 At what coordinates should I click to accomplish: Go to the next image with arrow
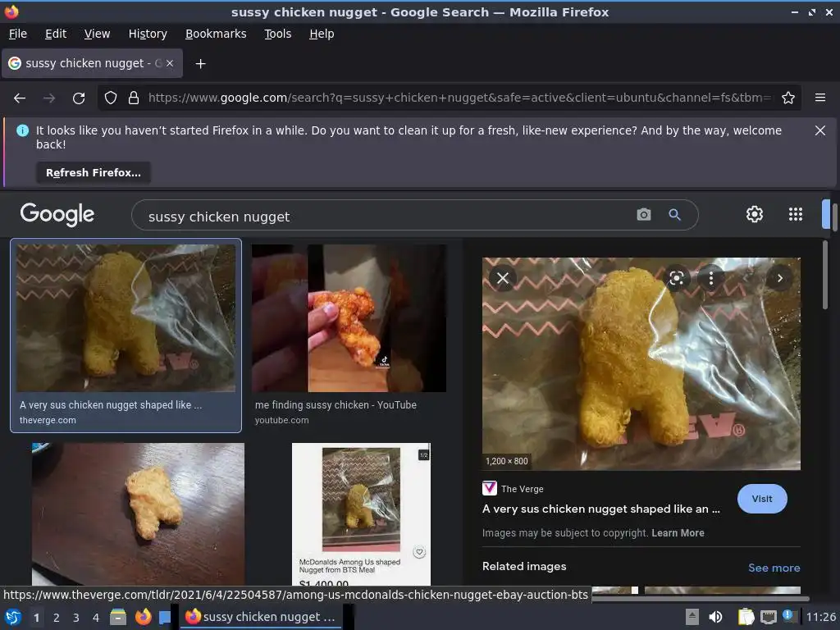pos(779,278)
